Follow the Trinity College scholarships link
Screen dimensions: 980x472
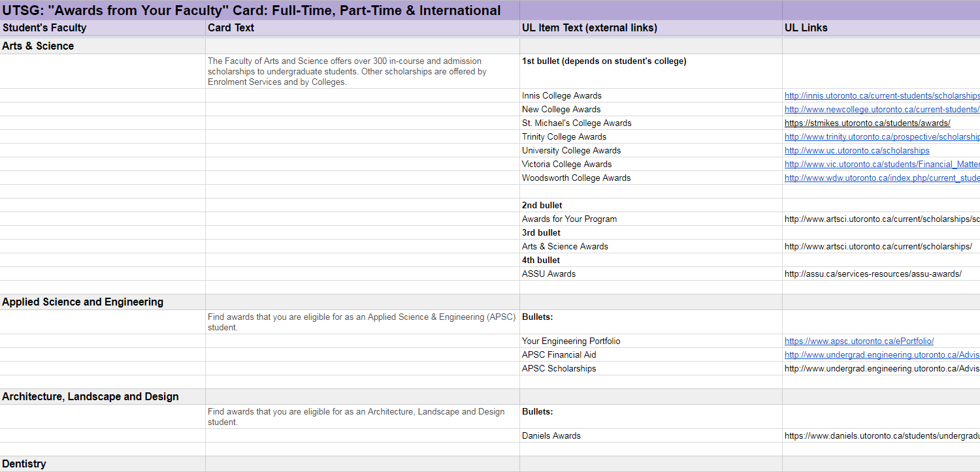coord(881,137)
